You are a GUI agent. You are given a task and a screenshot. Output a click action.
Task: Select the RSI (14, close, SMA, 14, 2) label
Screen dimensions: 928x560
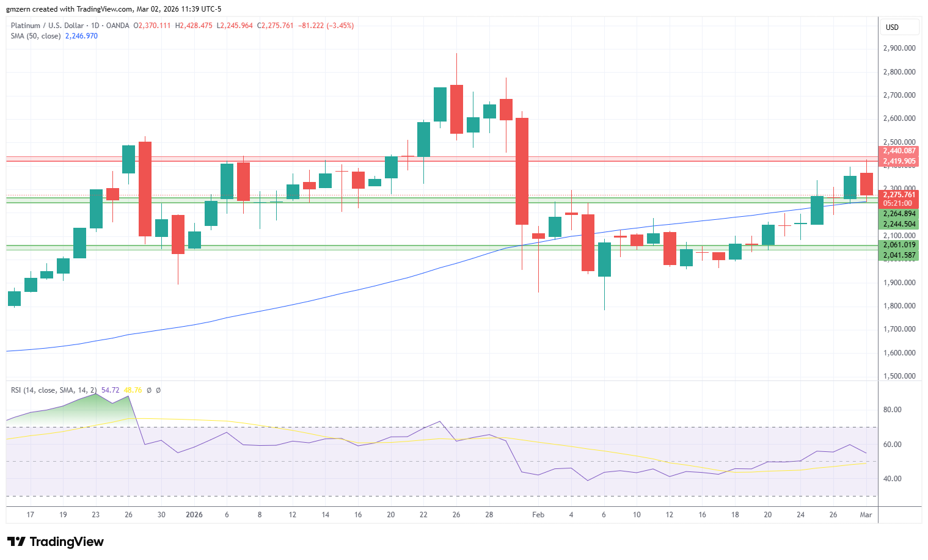click(54, 390)
